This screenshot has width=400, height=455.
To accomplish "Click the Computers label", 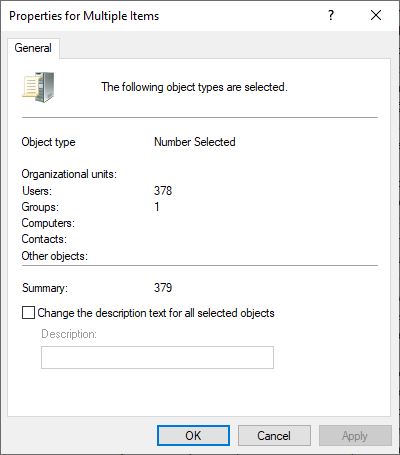I will [48, 223].
